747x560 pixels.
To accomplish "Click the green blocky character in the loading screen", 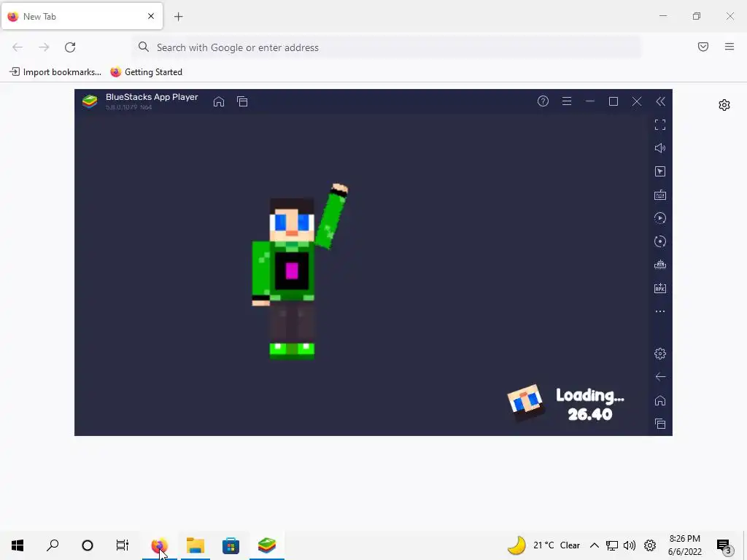I will point(299,271).
